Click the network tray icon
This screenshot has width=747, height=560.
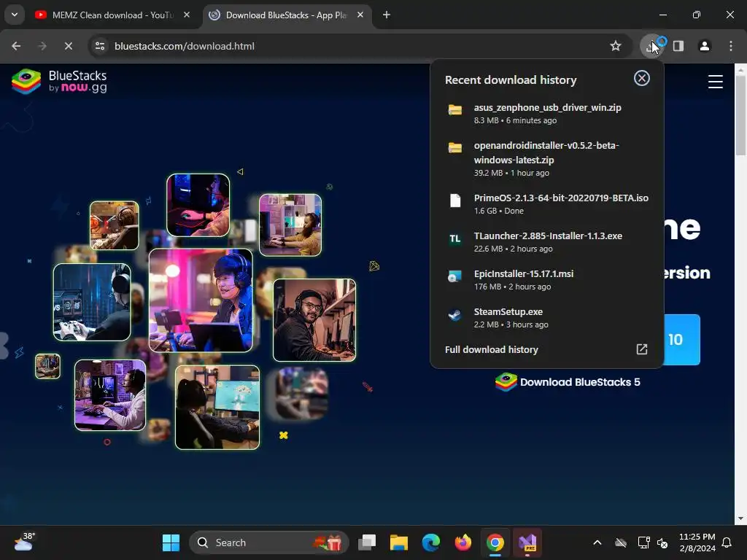tap(643, 542)
